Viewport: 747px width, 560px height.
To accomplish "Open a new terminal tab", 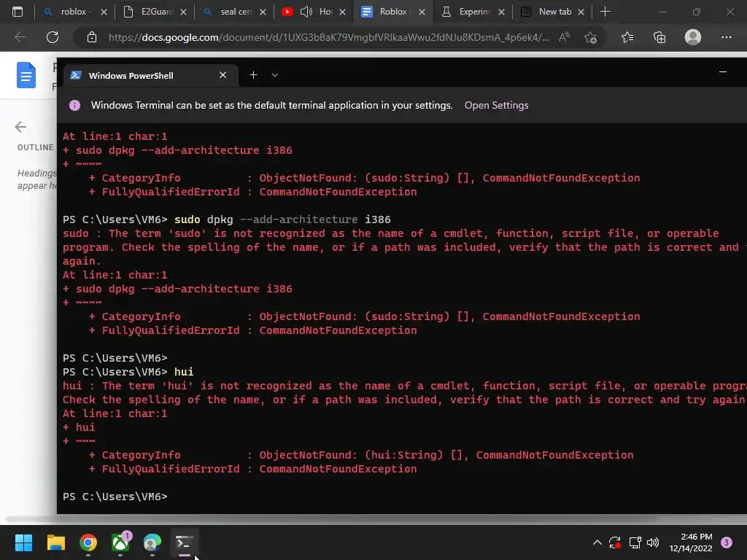I will (x=253, y=75).
